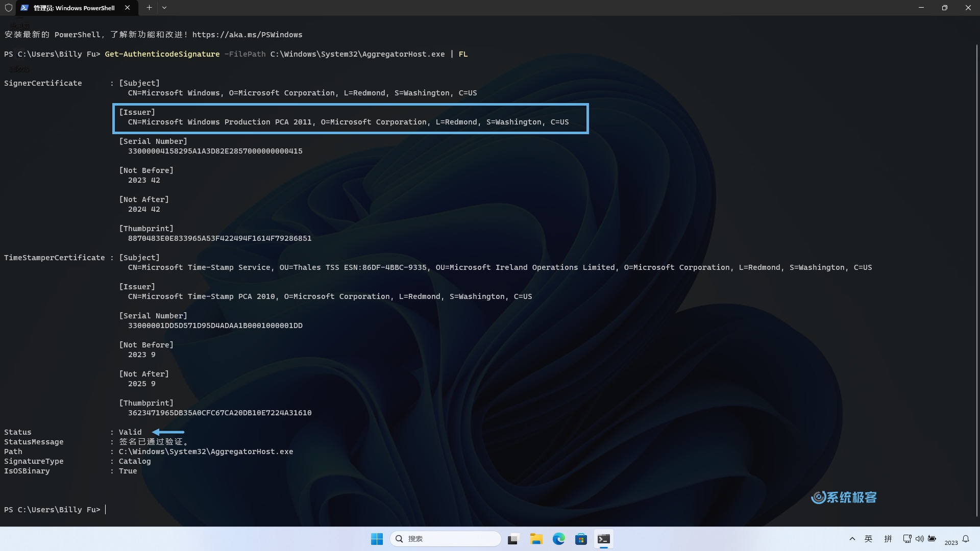Click the signer serial number 33000004158295A1A3D82E2857000000000415
The height and width of the screenshot is (551, 980).
point(215,151)
